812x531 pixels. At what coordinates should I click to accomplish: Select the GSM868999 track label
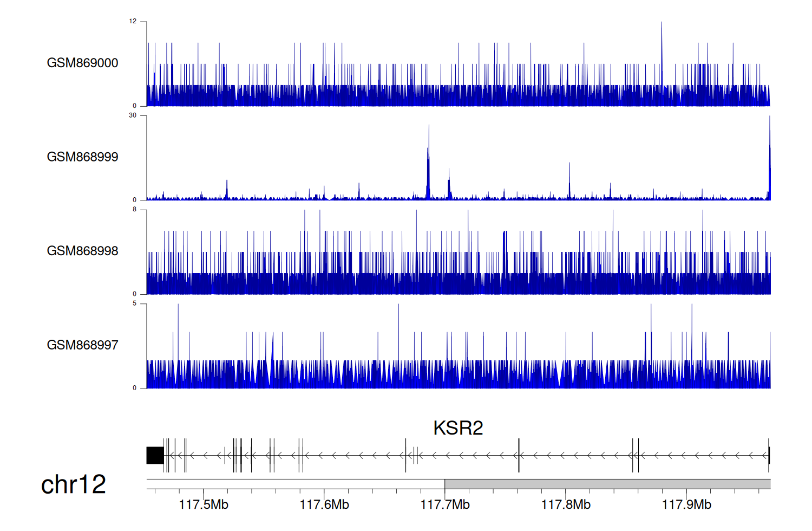[x=82, y=157]
